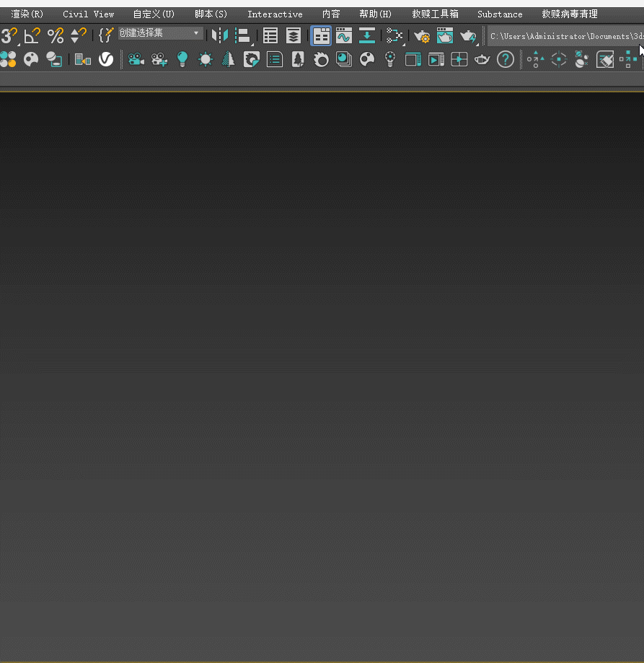Click the project path field
This screenshot has height=663, width=644.
(x=565, y=36)
